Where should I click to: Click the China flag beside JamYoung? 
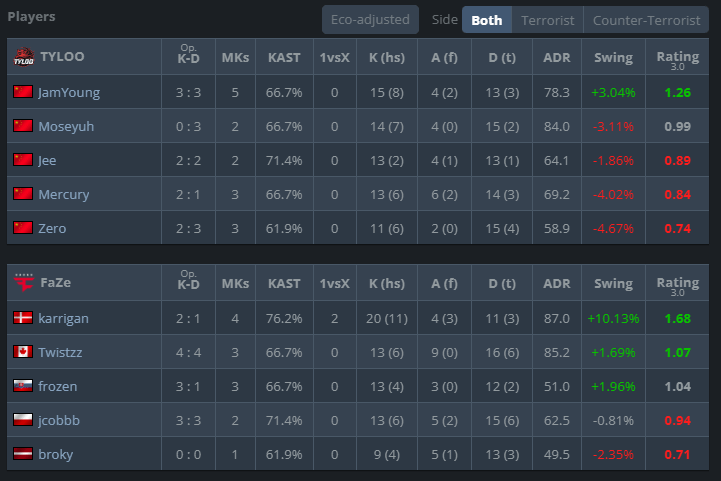click(23, 92)
